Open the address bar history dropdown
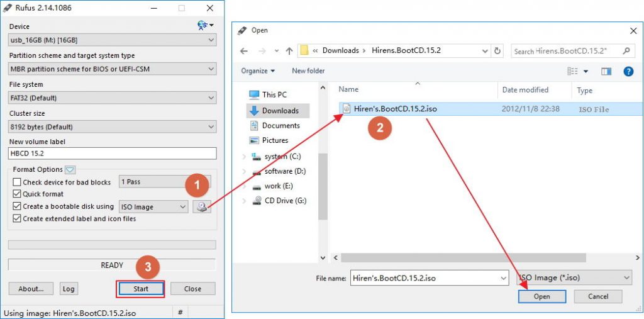Image resolution: width=644 pixels, height=319 pixels. coord(485,51)
